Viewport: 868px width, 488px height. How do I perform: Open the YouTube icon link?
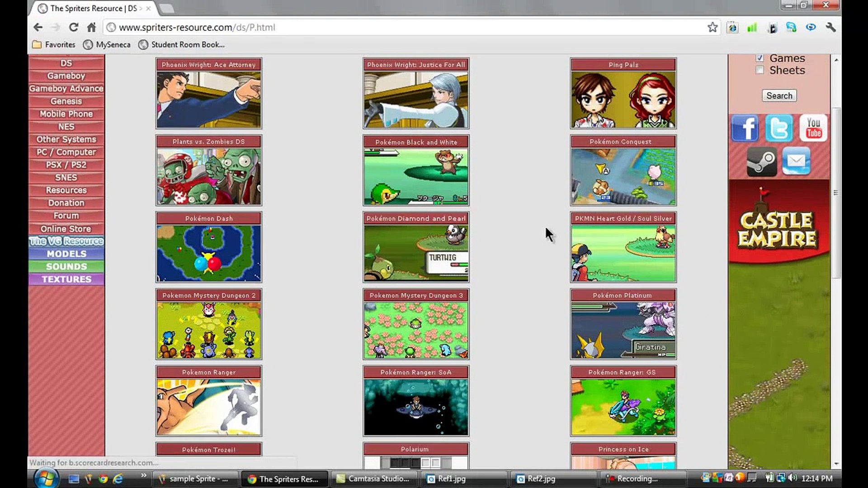tap(813, 128)
